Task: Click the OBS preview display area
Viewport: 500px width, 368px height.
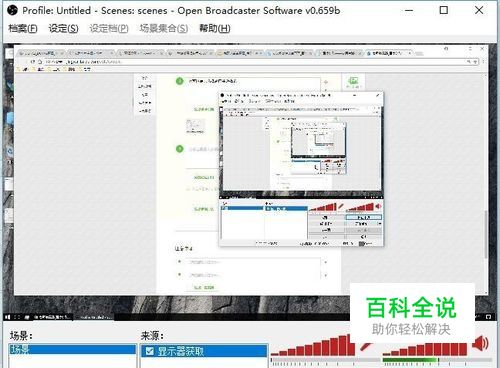Action: [x=250, y=182]
